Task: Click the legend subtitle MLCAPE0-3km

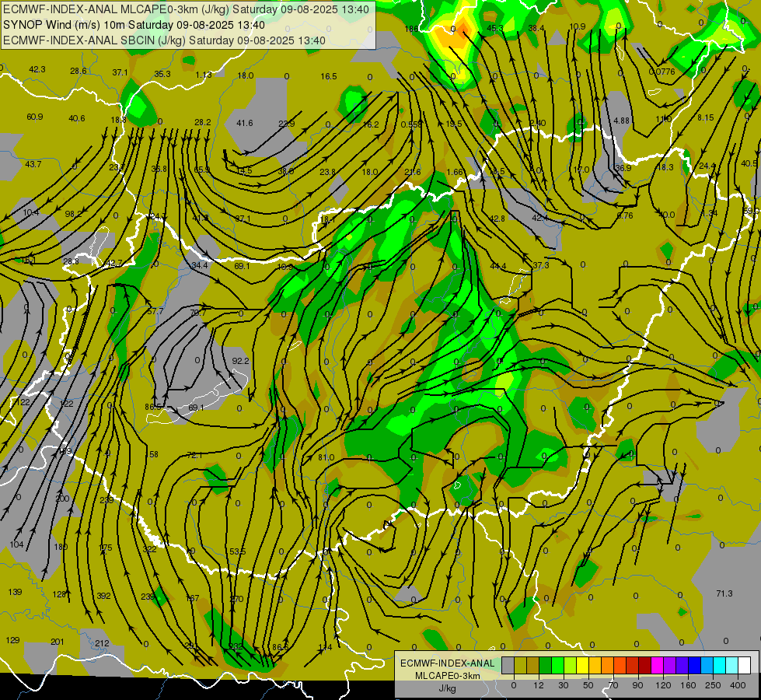Action: (x=447, y=676)
